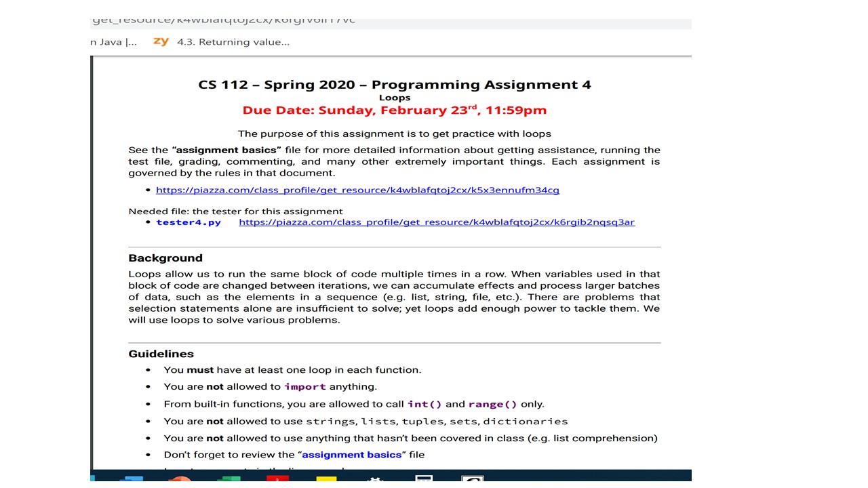Open the tester4.py Piazza download link
This screenshot has height=488, width=868.
click(436, 222)
